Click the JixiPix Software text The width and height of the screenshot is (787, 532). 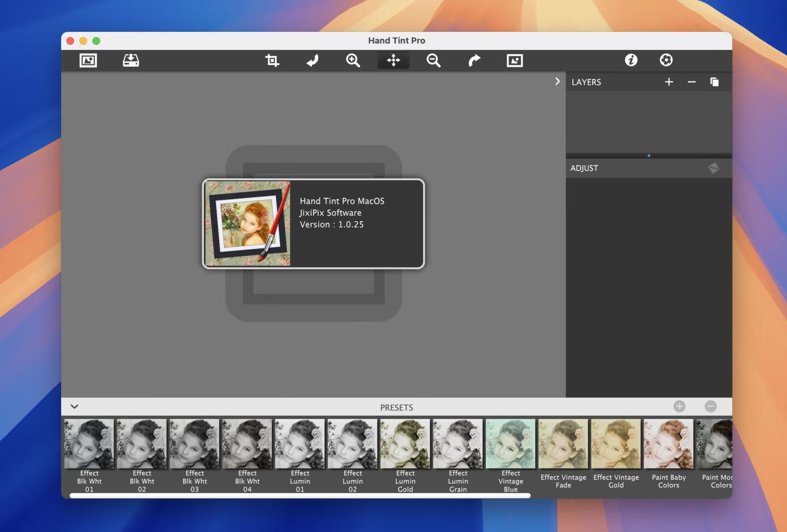(330, 213)
